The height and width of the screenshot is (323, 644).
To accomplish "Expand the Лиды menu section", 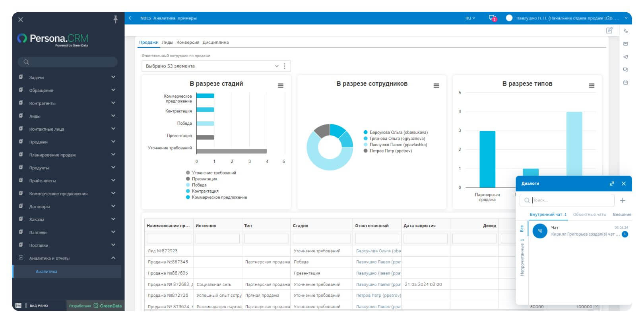I will [x=113, y=116].
